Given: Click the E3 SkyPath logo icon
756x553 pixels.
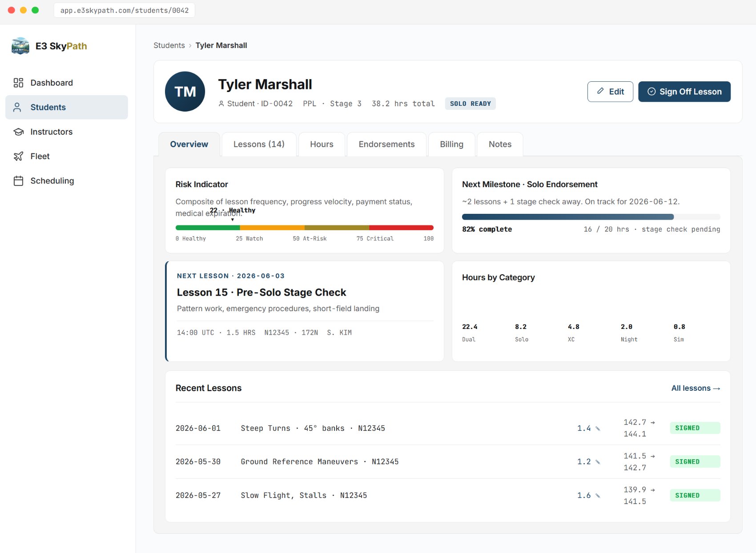Looking at the screenshot, I should coord(20,46).
